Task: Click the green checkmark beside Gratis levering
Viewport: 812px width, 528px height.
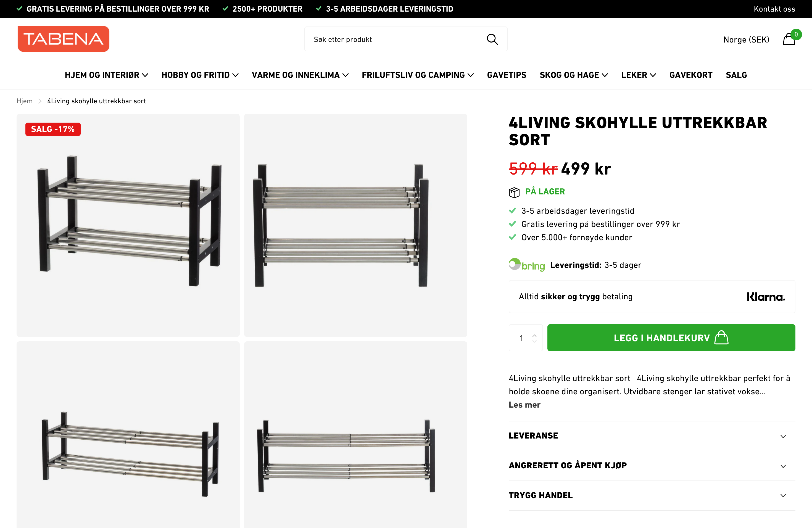Action: 512,224
